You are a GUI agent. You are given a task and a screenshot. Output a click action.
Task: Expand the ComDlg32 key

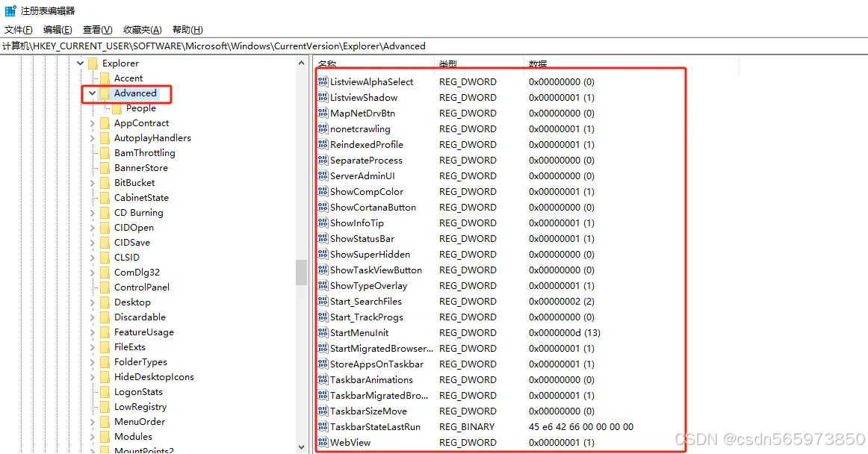(x=93, y=273)
